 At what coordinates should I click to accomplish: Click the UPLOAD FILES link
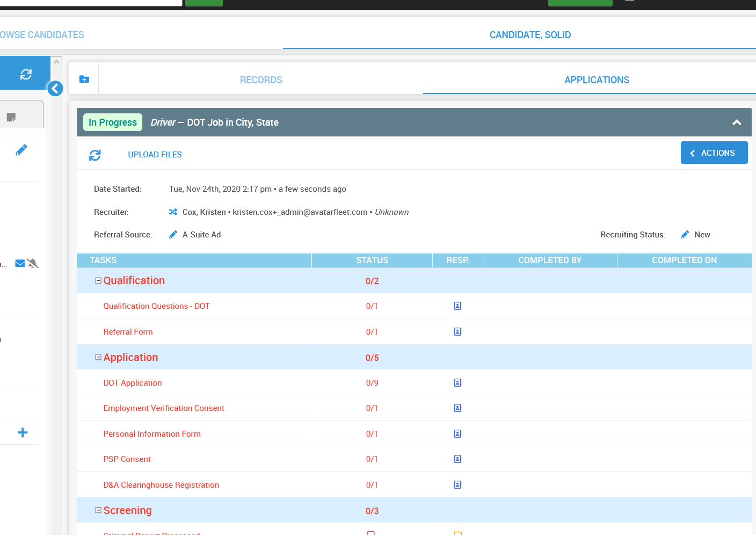click(x=155, y=155)
